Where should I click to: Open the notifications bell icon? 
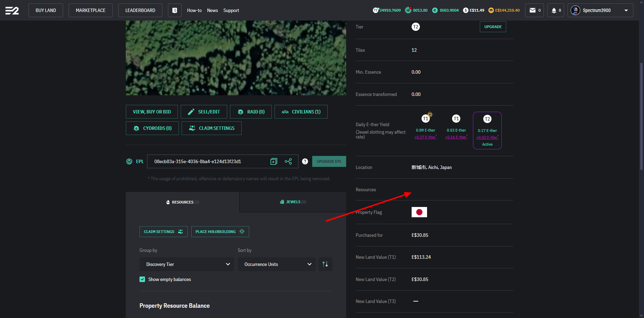(x=555, y=11)
